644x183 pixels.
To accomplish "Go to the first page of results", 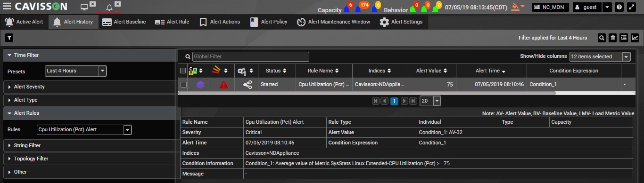I will click(x=376, y=101).
